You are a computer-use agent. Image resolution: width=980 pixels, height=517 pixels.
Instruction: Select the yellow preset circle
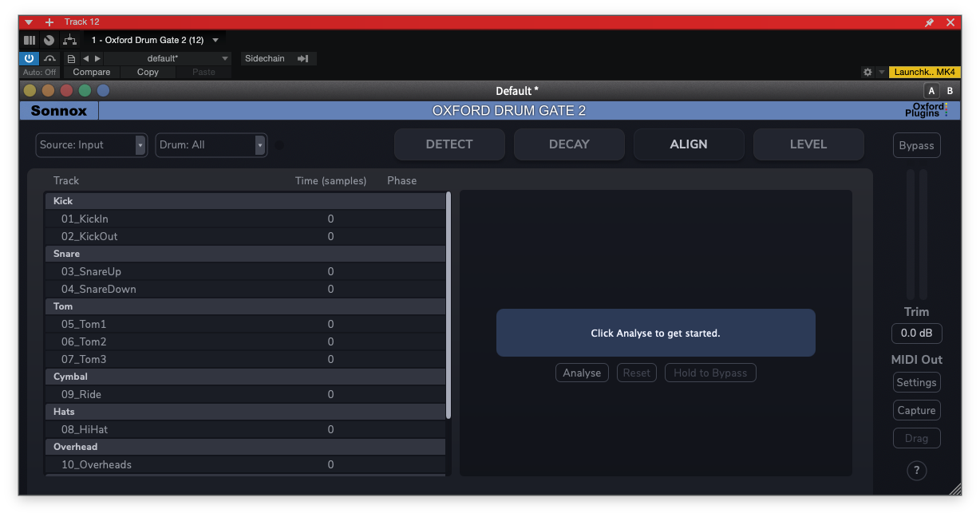30,90
